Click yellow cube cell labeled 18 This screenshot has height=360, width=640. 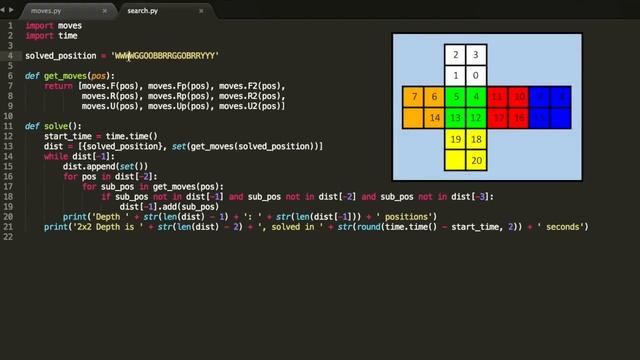coord(476,139)
